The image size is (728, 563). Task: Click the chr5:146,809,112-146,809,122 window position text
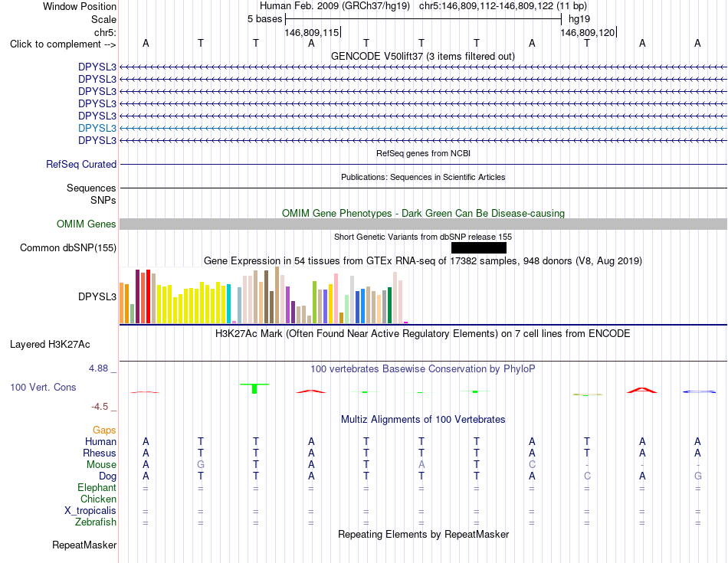click(x=503, y=6)
